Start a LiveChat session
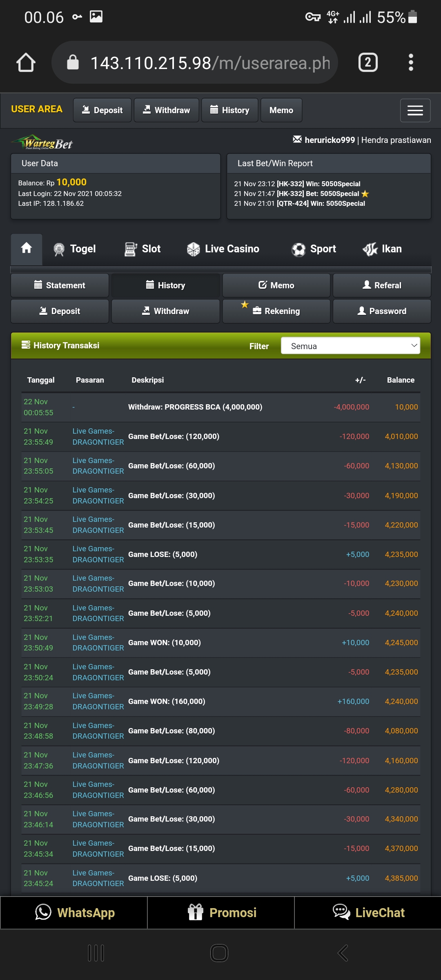441x980 pixels. (x=368, y=913)
